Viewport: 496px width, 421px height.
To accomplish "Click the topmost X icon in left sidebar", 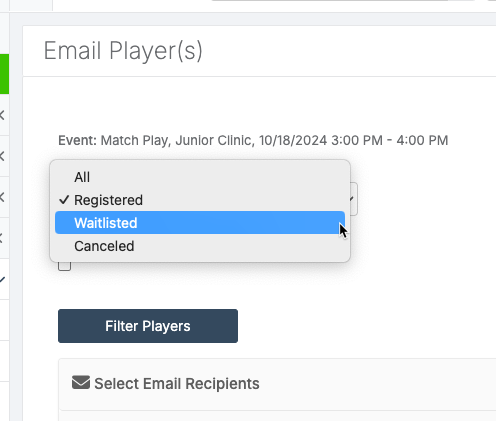I will 2,115.
